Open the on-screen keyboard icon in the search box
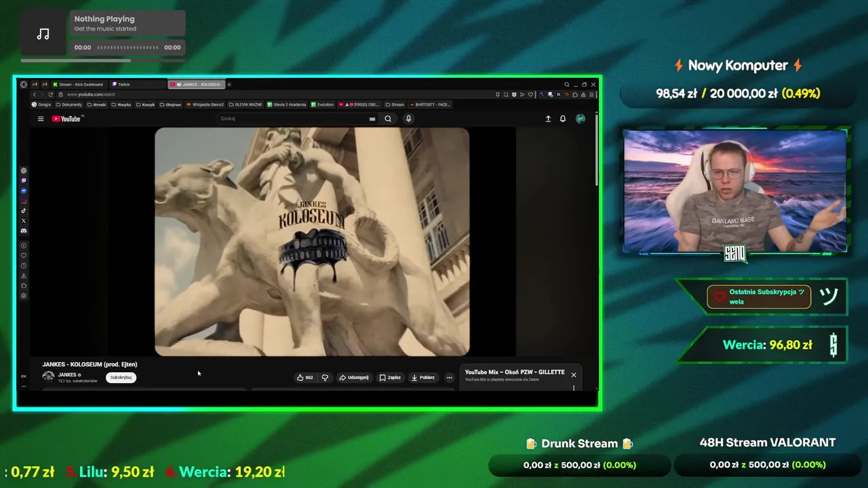Screen dimensions: 868x488 pos(372,119)
